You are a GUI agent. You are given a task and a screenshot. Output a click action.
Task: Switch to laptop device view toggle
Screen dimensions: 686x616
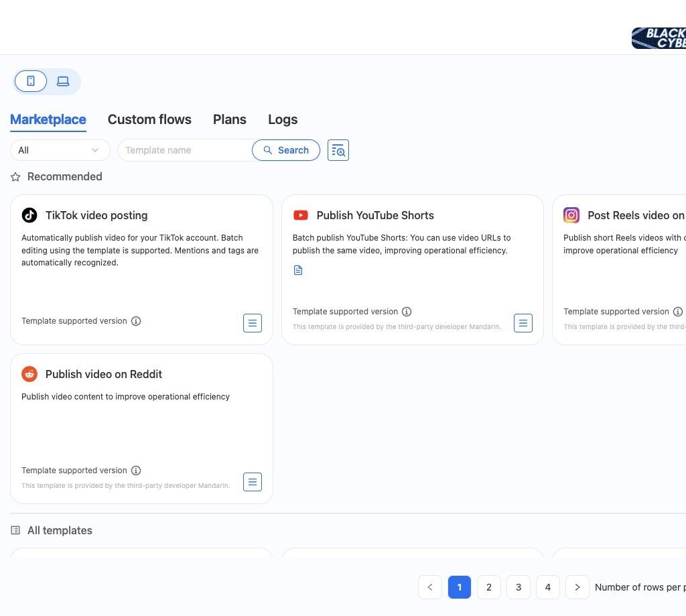tap(63, 81)
